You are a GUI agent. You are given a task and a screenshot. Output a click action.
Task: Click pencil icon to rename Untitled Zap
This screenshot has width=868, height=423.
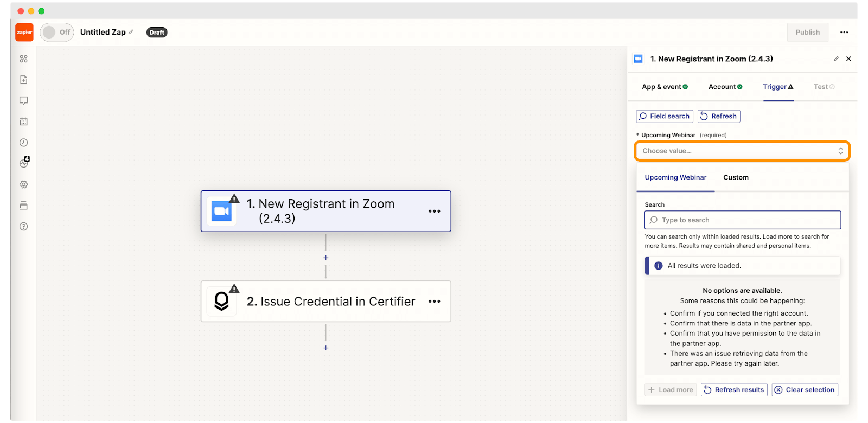(x=131, y=32)
